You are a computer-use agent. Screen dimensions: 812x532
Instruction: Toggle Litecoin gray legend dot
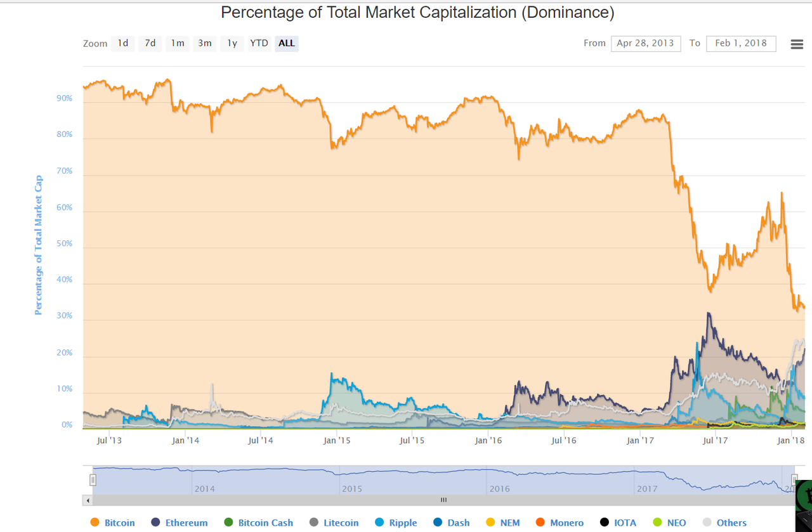click(313, 522)
